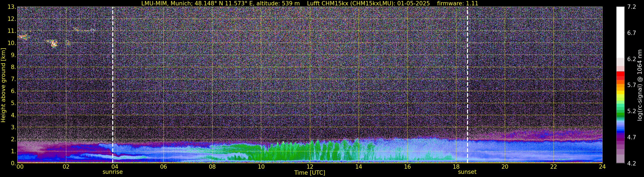Click the '06' tick on the time axis

[x=163, y=167]
